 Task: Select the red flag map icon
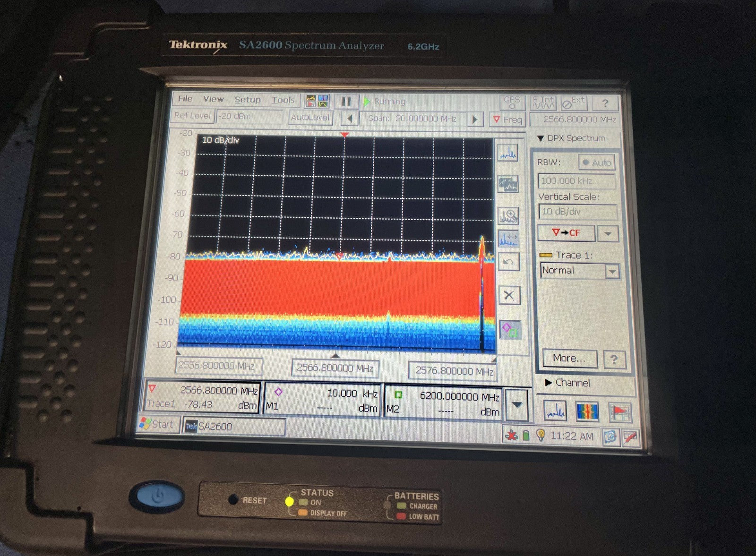(620, 412)
